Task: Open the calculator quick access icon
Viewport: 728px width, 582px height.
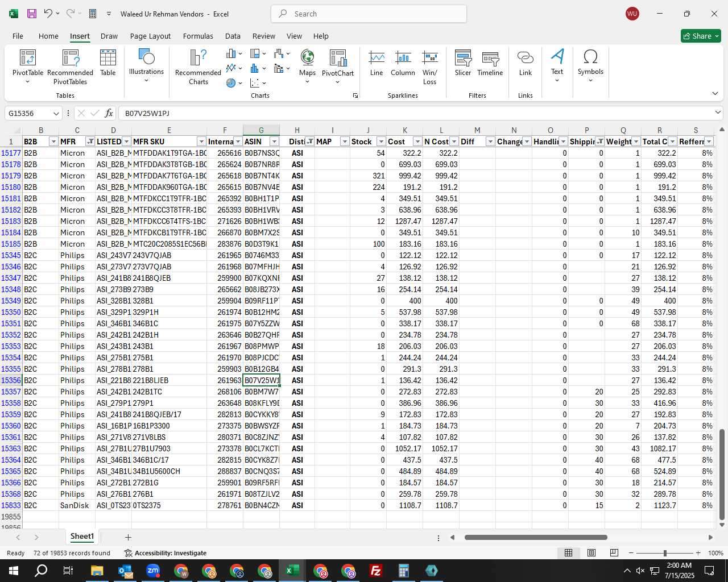Action: 93,14
